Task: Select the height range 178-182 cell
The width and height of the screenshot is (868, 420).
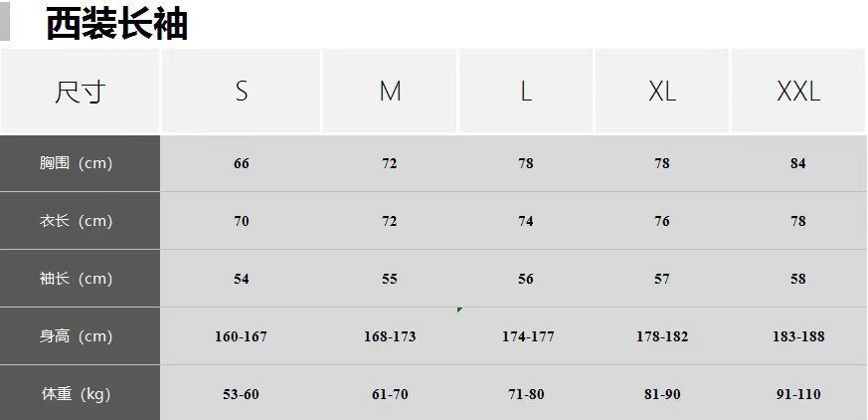Action: [x=662, y=336]
